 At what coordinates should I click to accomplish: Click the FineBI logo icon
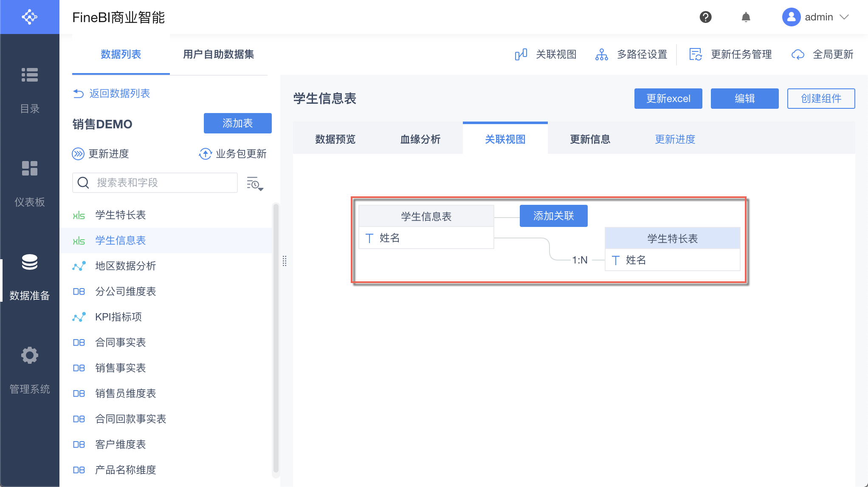pos(29,17)
